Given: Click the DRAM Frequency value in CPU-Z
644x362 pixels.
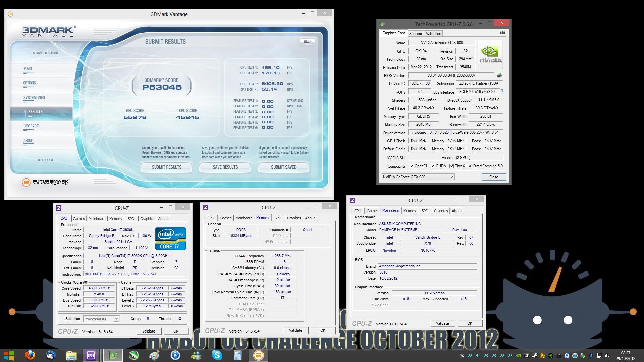Looking at the screenshot, I should coord(282,256).
